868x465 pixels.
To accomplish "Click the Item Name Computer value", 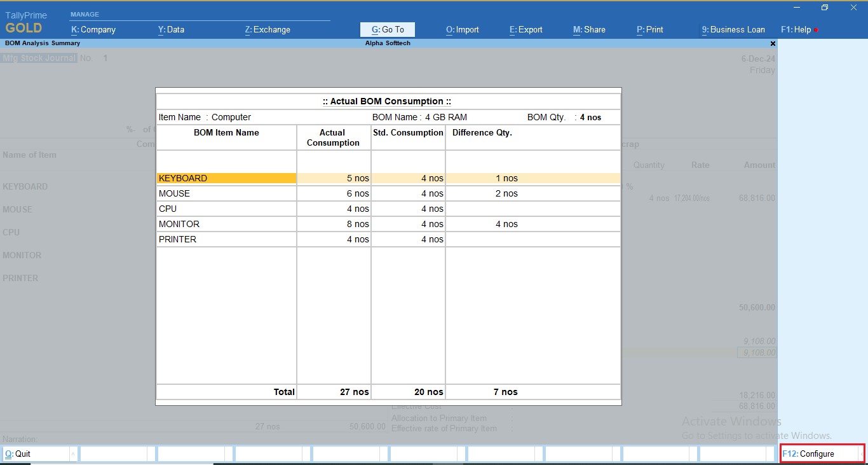I will pos(231,117).
